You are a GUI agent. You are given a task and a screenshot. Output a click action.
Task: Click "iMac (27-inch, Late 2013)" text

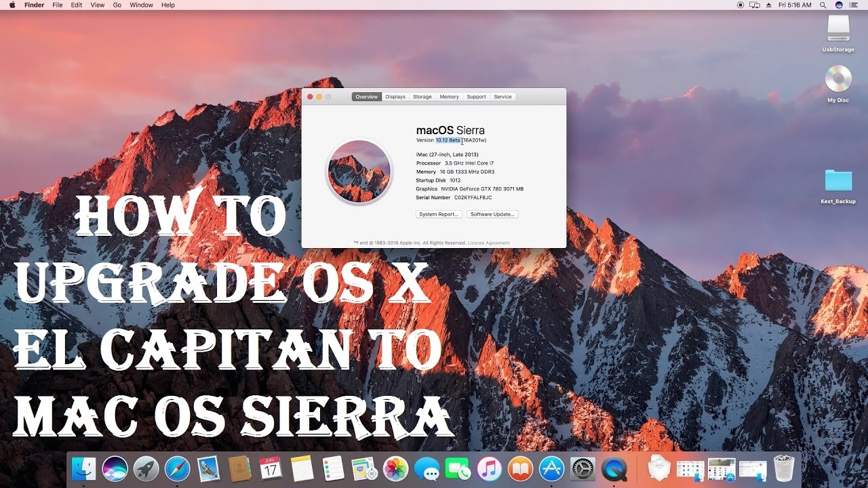(x=448, y=155)
